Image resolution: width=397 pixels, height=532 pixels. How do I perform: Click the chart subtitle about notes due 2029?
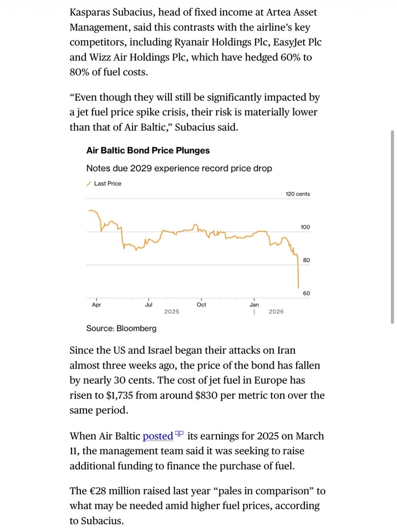pyautogui.click(x=179, y=168)
